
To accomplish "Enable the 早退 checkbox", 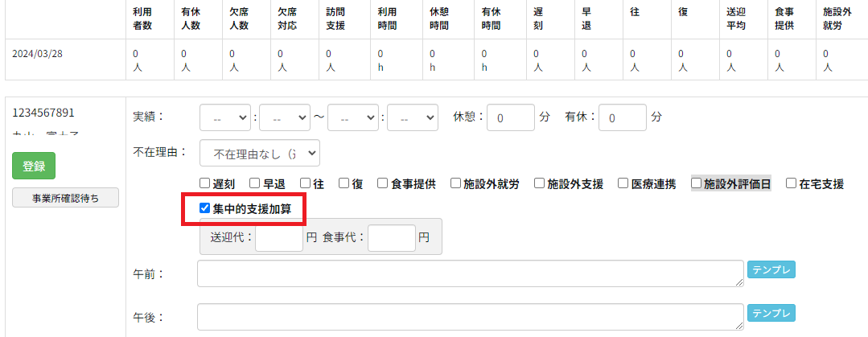I will click(x=255, y=183).
